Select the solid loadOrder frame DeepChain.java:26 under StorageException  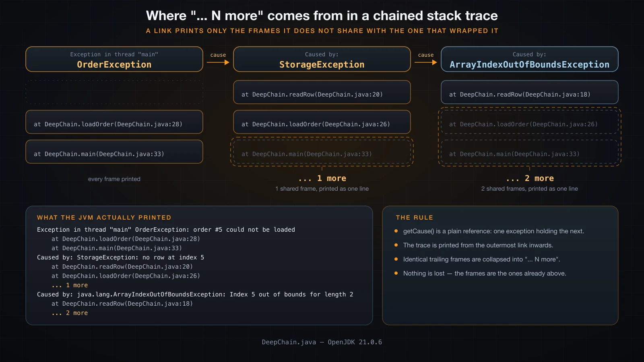tap(322, 122)
